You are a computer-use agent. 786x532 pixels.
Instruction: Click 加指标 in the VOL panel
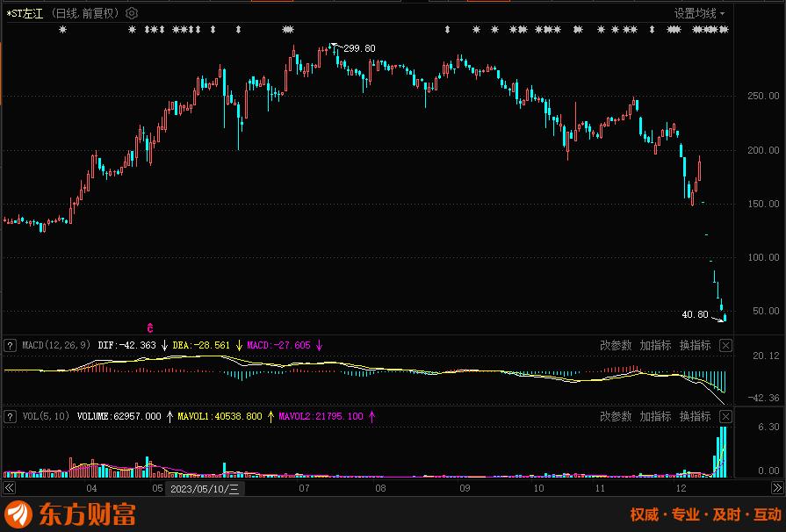(x=655, y=417)
